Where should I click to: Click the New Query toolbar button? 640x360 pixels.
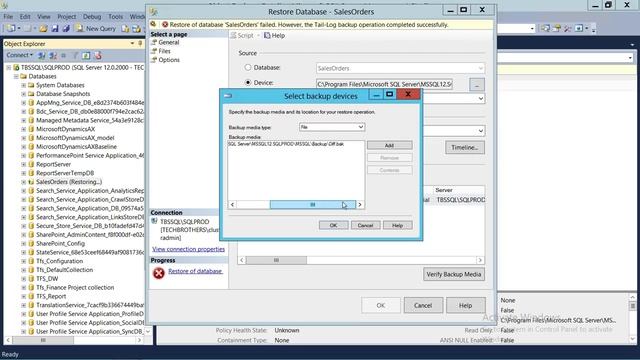(96, 29)
